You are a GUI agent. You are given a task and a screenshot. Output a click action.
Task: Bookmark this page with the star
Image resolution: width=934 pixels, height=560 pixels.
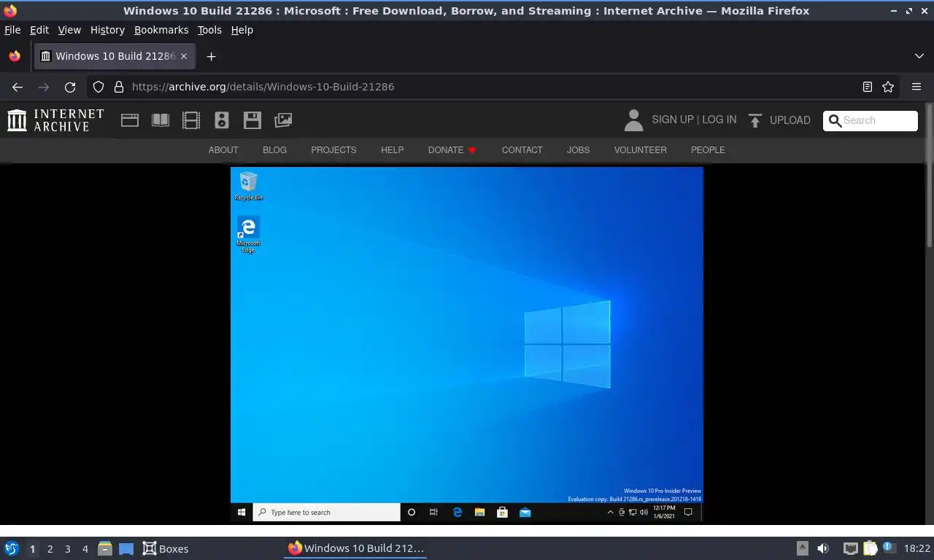point(888,87)
